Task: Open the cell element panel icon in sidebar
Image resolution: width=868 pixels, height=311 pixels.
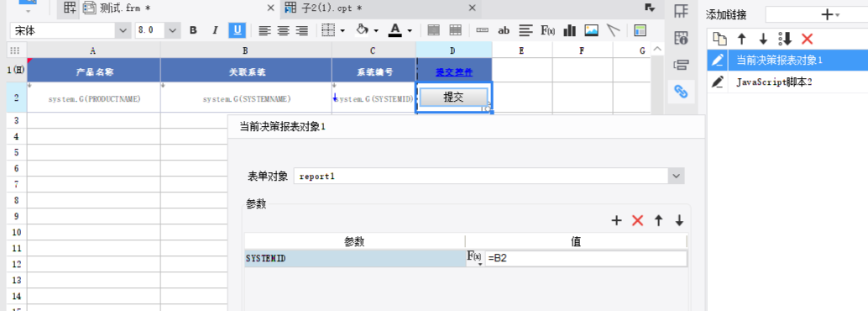Action: (x=680, y=11)
